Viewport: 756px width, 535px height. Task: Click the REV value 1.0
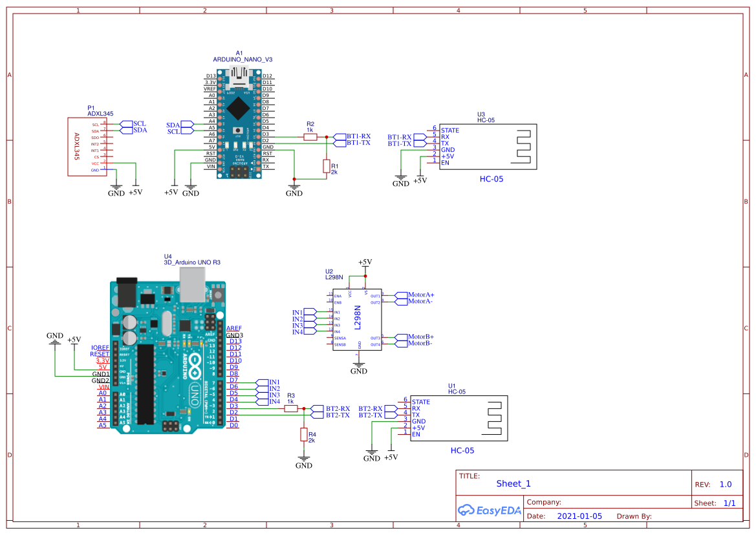726,485
